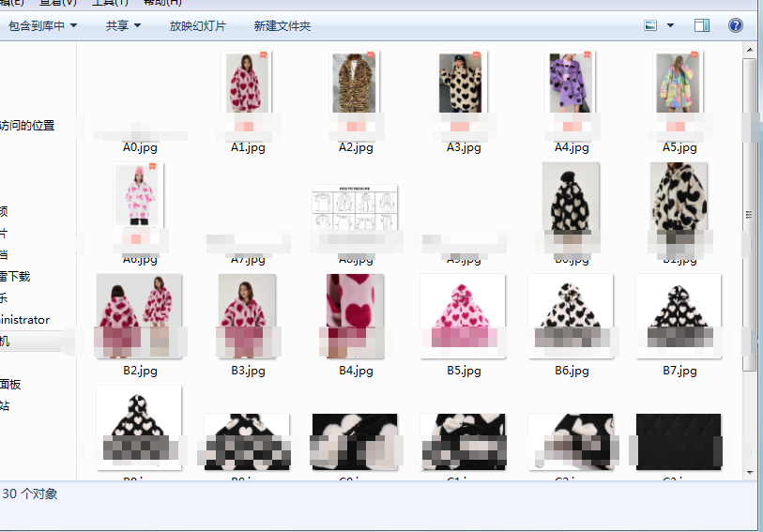Image resolution: width=763 pixels, height=532 pixels.
Task: Click the vertical scrollbar down arrow
Action: (750, 472)
